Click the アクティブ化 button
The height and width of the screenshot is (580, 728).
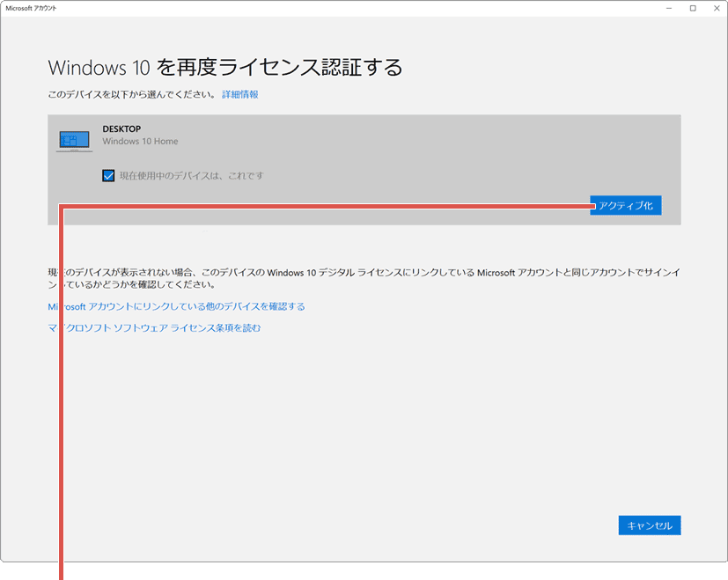click(x=626, y=205)
